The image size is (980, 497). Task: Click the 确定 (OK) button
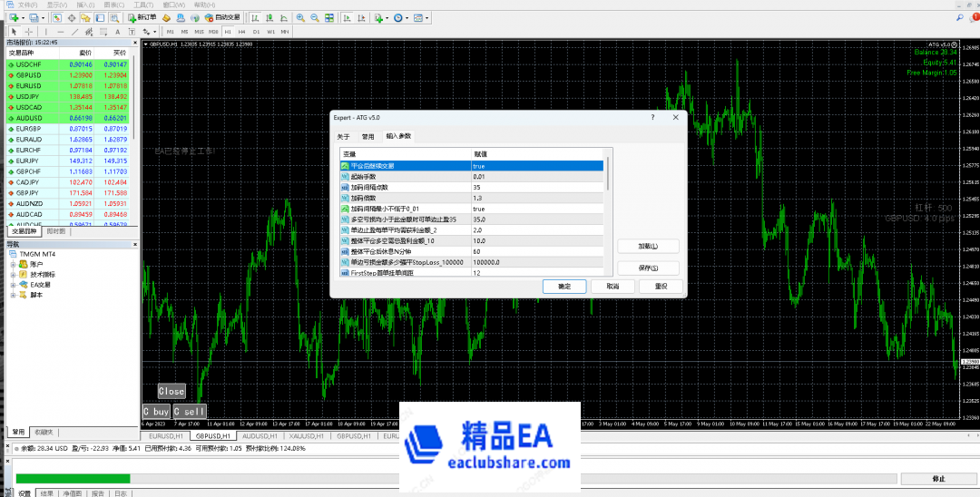pyautogui.click(x=564, y=286)
